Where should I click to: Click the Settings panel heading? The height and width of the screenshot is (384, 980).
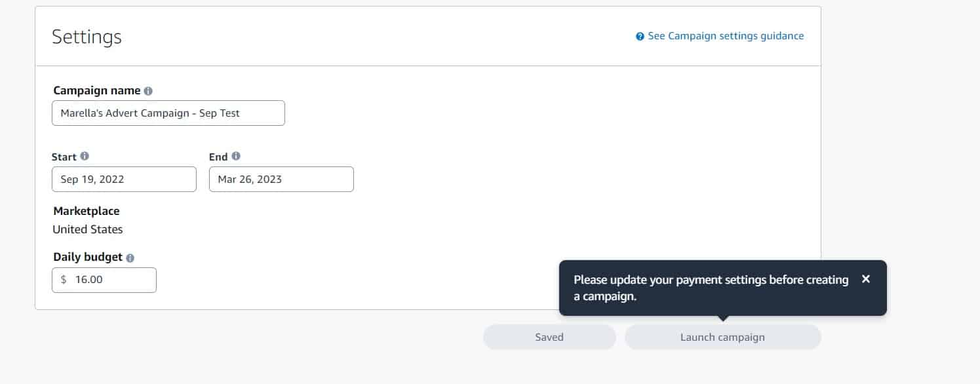tap(87, 37)
